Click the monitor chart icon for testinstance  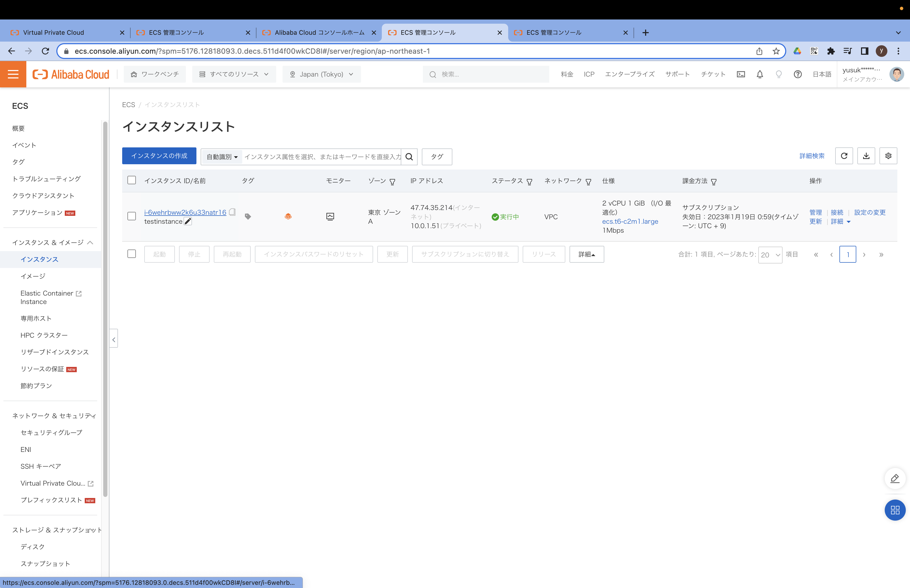point(330,217)
